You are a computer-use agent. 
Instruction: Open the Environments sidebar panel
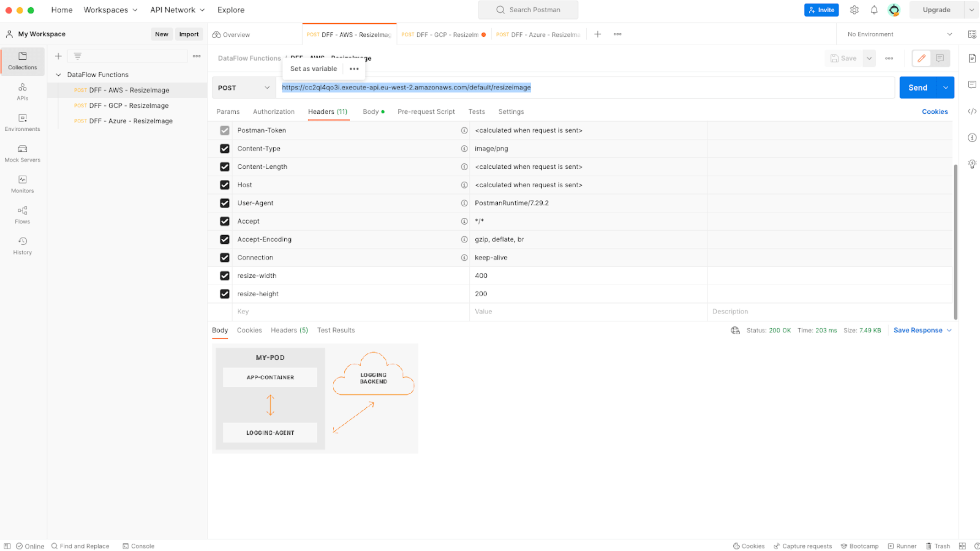[22, 122]
